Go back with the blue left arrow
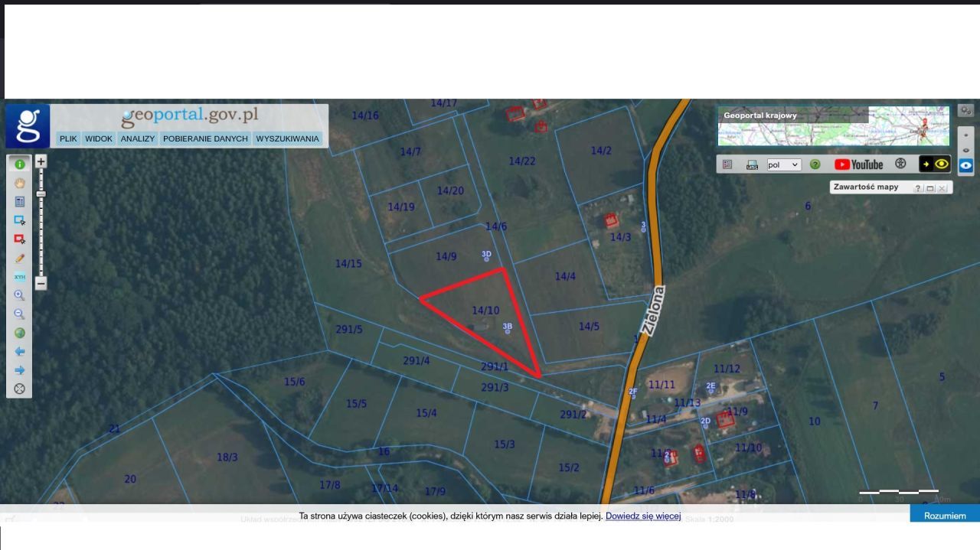The image size is (980, 550). pos(20,351)
